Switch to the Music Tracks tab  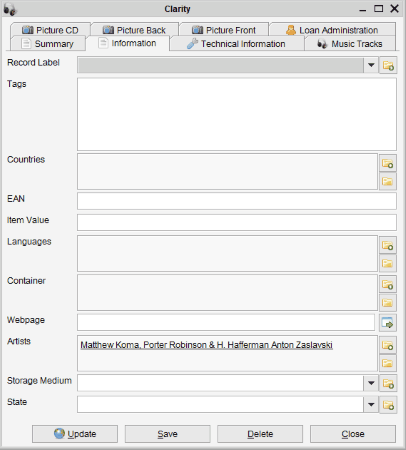tap(350, 44)
